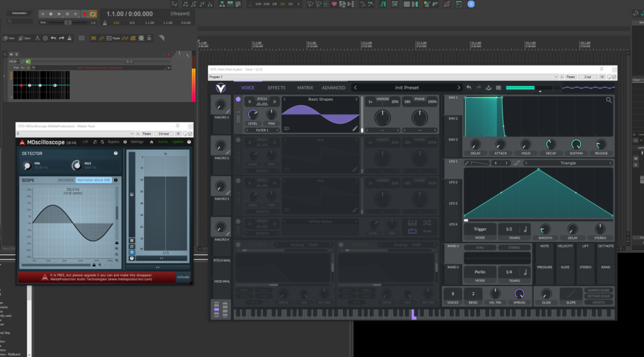Image resolution: width=644 pixels, height=357 pixels.
Task: Toggle the item grouping link icon
Action: point(101,38)
